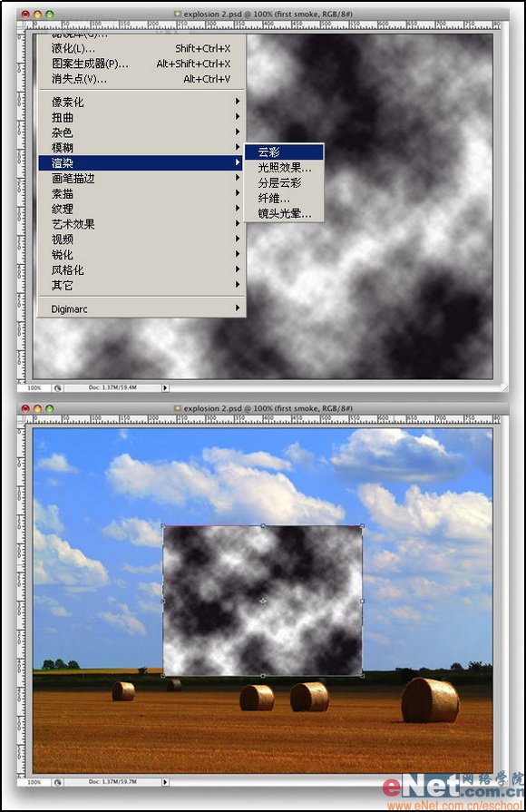This screenshot has width=526, height=812.
Task: Close the hay bales document window
Action: click(x=25, y=408)
